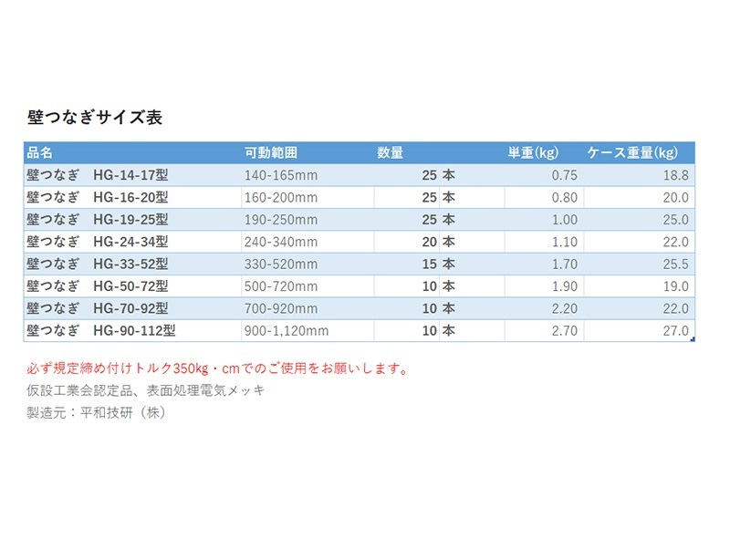
Task: Select the HG-70-92型 product cell
Action: 132,308
